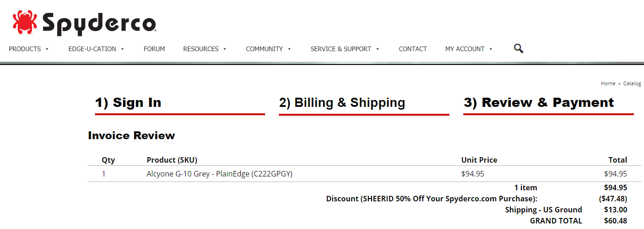Expand the Edge-U-Cation dropdown arrow
The image size is (644, 229).
pyautogui.click(x=123, y=49)
